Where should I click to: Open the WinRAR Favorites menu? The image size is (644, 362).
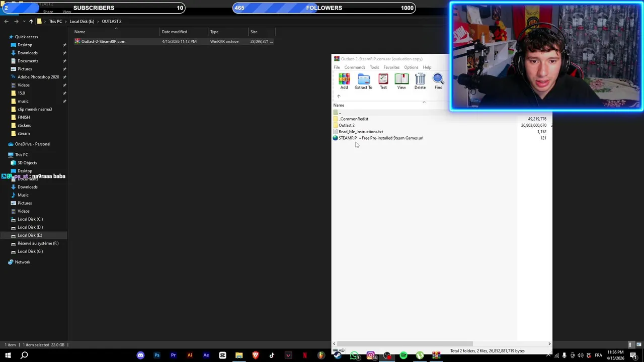click(391, 67)
